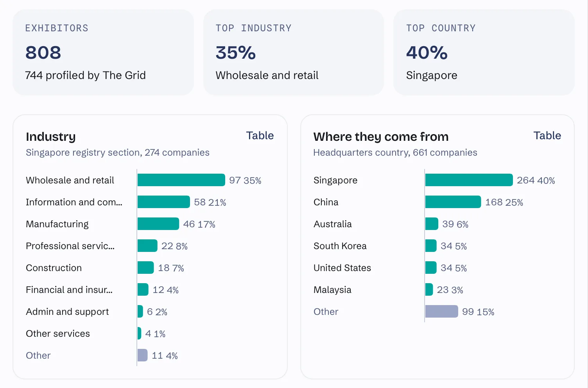Select the Admin and support label
Screen dimensions: 588x388
point(67,312)
